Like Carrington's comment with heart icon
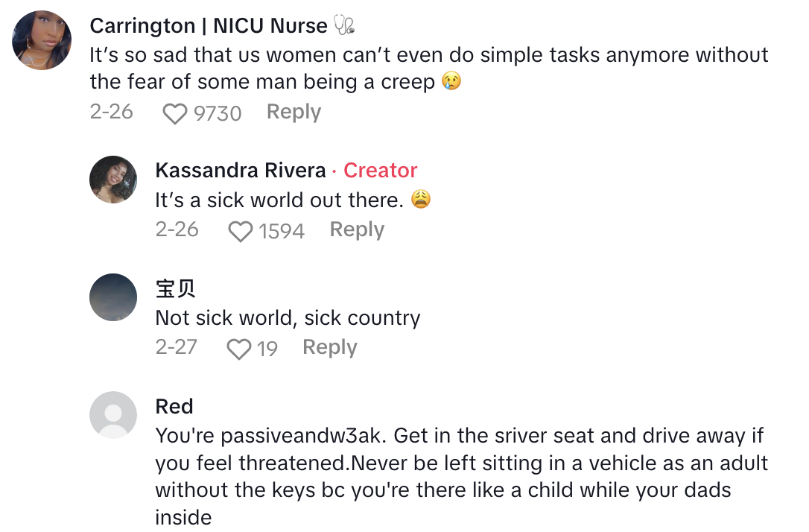Image resolution: width=809 pixels, height=532 pixels. 175,114
